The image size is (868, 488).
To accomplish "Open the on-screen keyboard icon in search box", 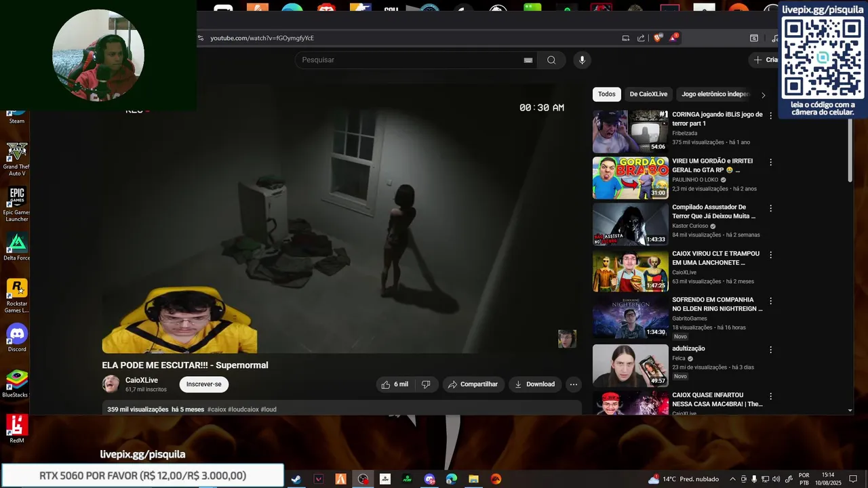I will click(528, 60).
